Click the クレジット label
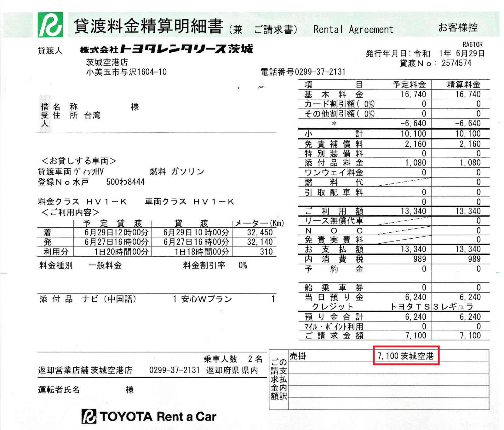The image size is (504, 430). pos(333,306)
